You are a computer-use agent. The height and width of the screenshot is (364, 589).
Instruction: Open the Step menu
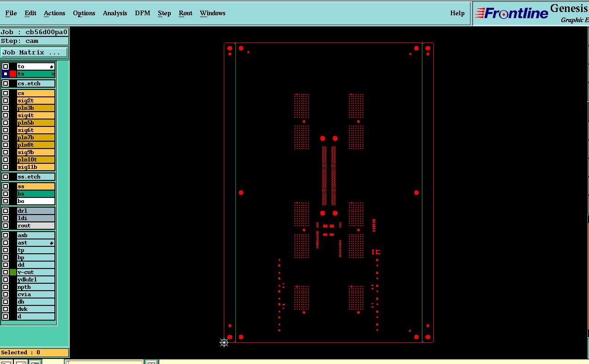164,13
